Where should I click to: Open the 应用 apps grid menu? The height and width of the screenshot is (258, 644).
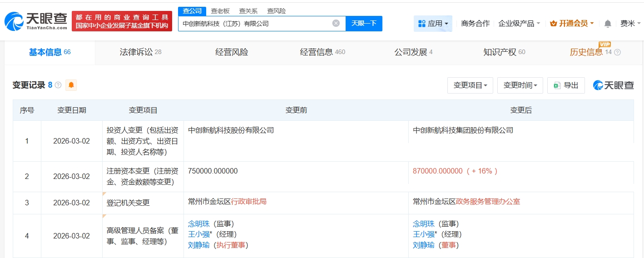tap(432, 24)
